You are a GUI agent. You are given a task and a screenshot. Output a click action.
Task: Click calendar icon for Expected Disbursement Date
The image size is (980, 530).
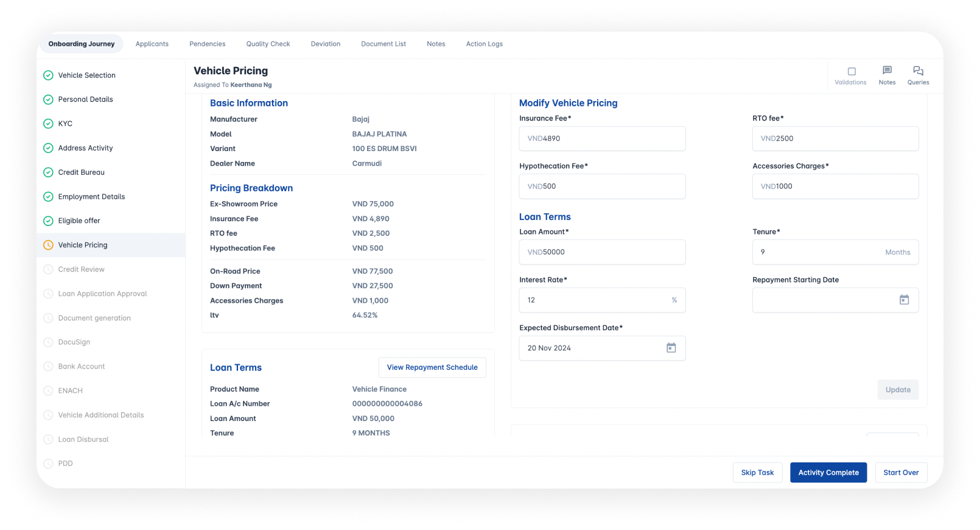click(x=671, y=348)
